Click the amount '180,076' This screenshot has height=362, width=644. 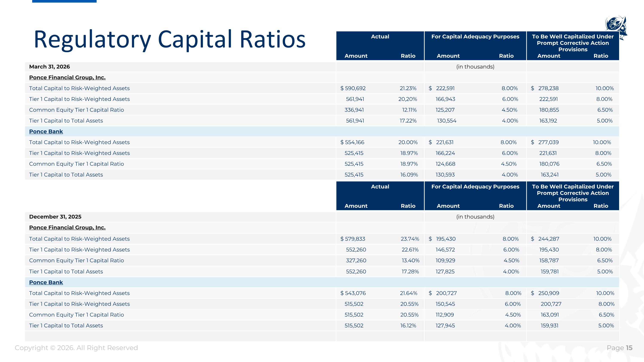(549, 164)
